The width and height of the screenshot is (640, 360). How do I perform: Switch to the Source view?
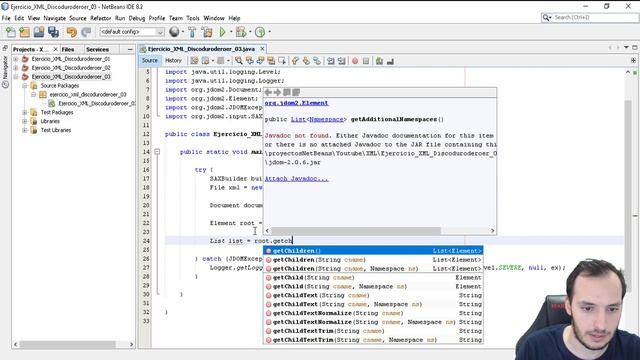150,60
